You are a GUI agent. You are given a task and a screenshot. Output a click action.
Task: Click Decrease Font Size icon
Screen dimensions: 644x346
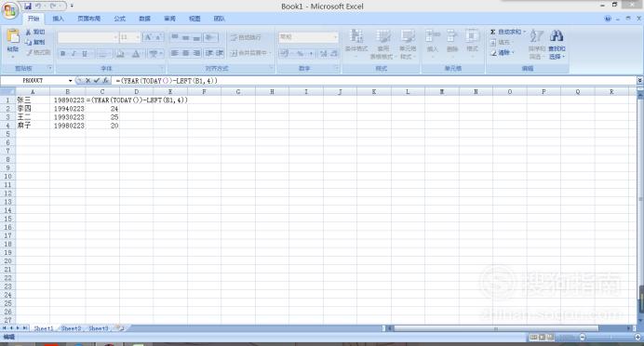click(x=158, y=37)
